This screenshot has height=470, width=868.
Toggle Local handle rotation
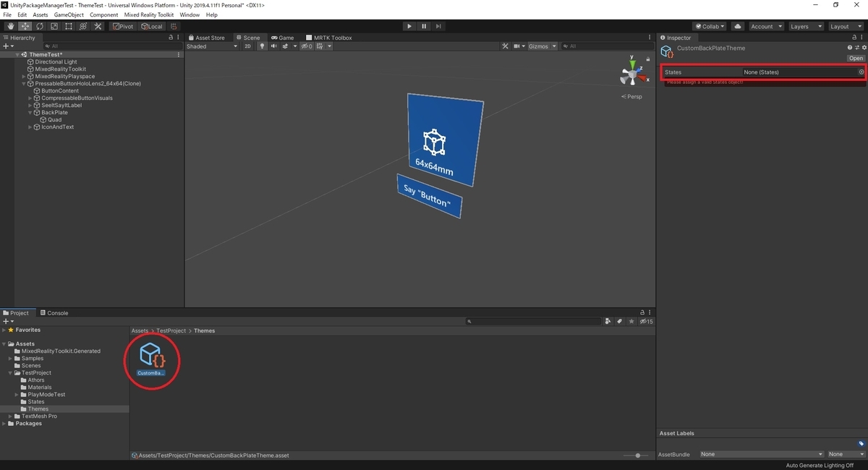(x=152, y=27)
